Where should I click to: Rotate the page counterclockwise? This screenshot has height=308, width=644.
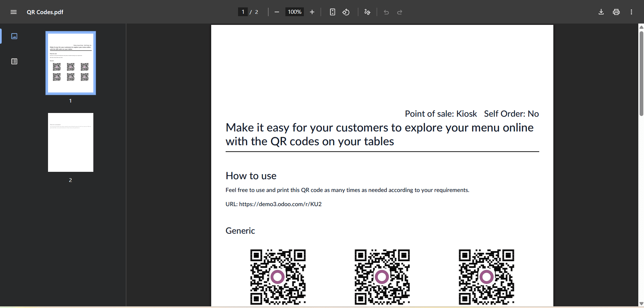(x=346, y=12)
